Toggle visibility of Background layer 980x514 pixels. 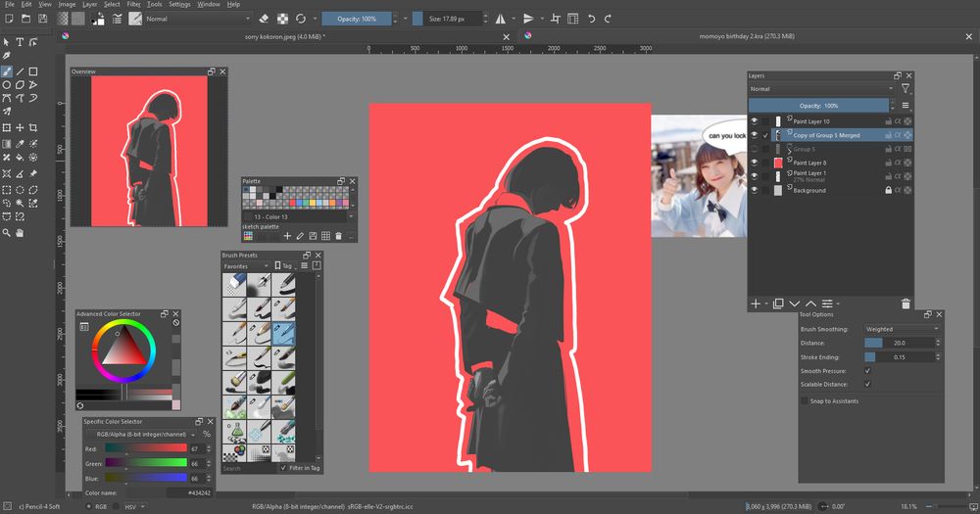click(x=755, y=190)
